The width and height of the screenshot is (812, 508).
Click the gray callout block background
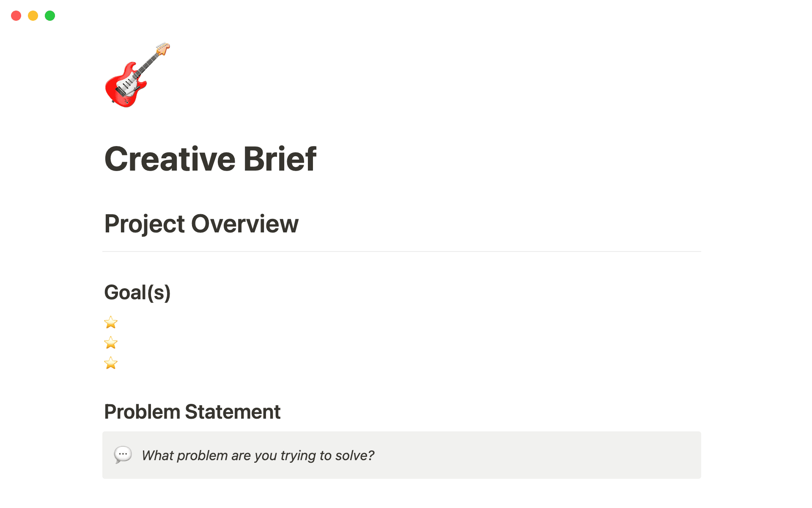(x=550, y=455)
